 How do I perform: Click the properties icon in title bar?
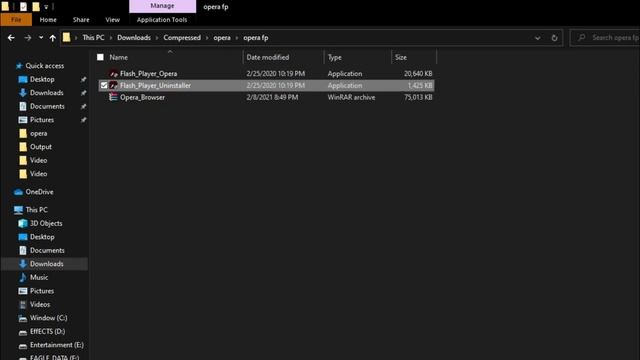point(24,7)
